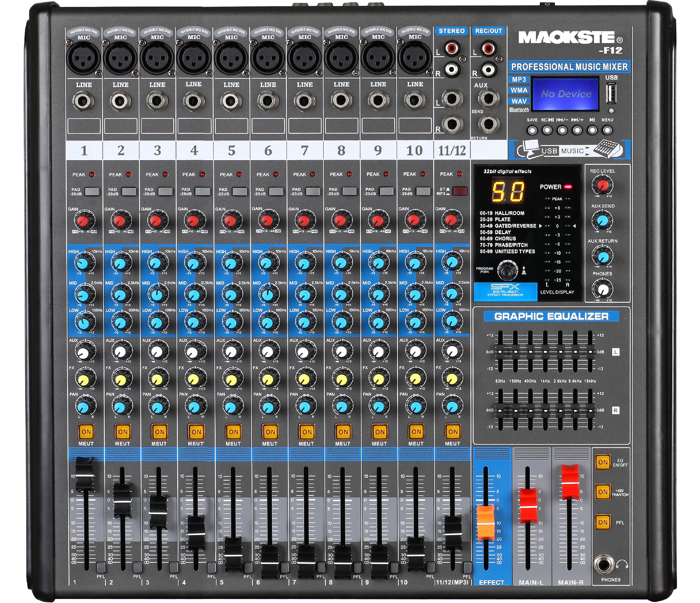Click the MP3 player SAVE button
The image size is (700, 603).
pos(532,130)
